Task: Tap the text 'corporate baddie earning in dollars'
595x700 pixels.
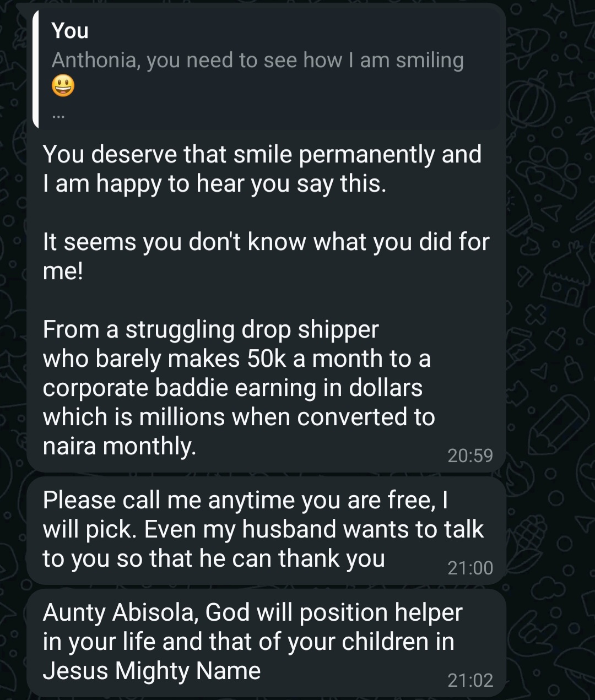Action: [x=232, y=388]
